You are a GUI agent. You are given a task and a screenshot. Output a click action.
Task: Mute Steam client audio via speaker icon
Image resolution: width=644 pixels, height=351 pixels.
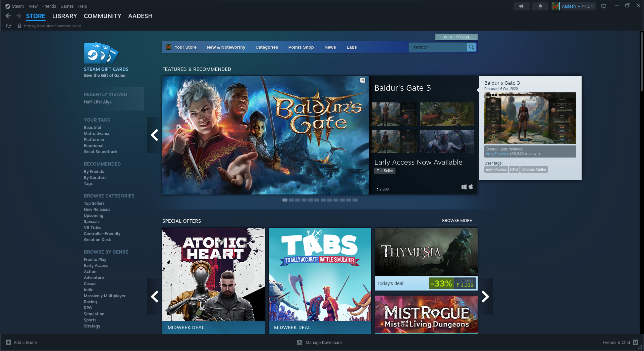pyautogui.click(x=522, y=6)
